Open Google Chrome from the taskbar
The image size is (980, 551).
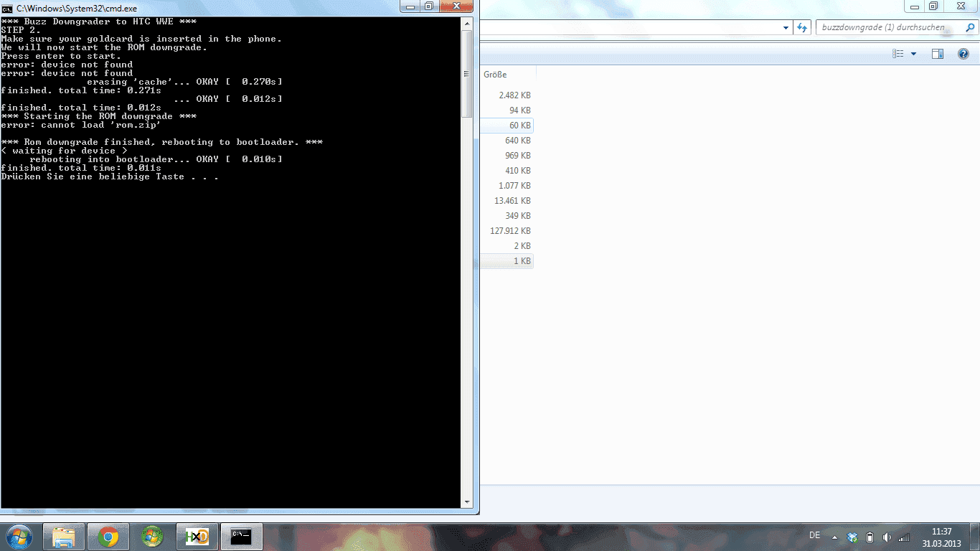(108, 537)
